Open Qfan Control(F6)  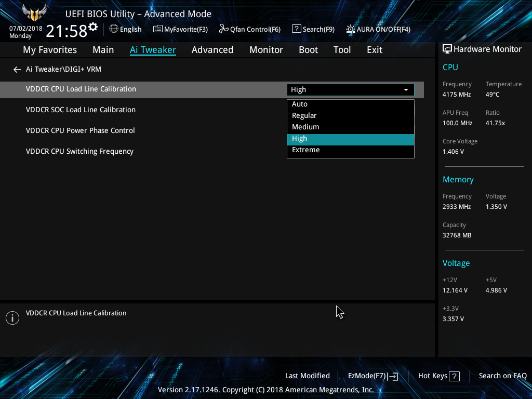[250, 29]
